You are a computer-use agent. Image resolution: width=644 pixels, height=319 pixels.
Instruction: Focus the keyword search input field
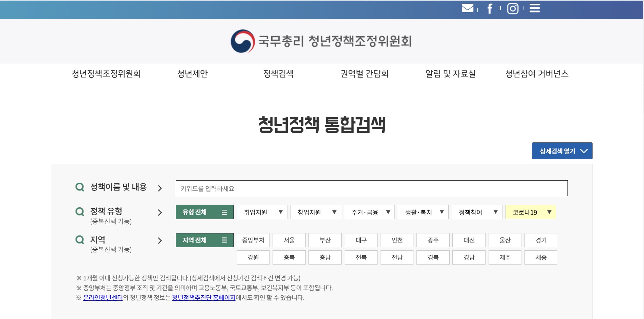tap(371, 188)
